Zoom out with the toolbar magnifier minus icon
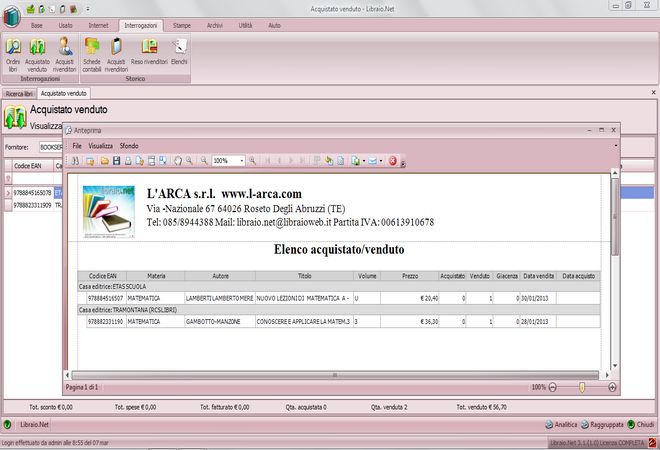 pos(204,161)
